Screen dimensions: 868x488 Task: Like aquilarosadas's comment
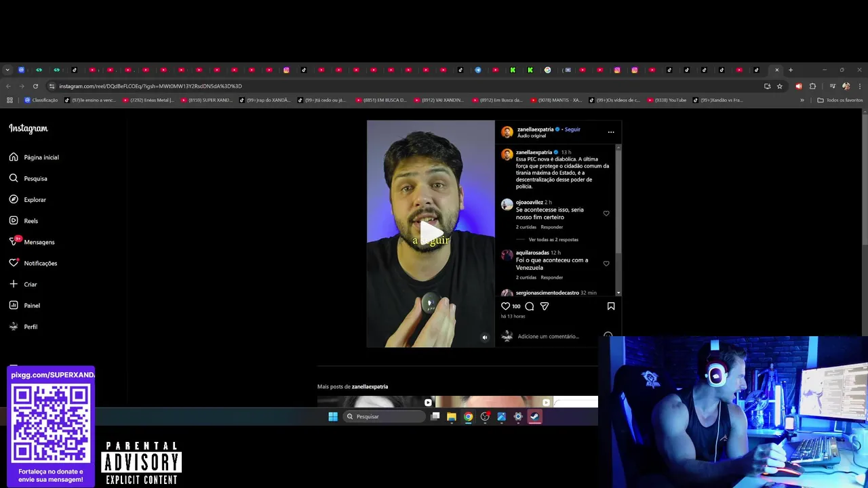[x=606, y=264]
